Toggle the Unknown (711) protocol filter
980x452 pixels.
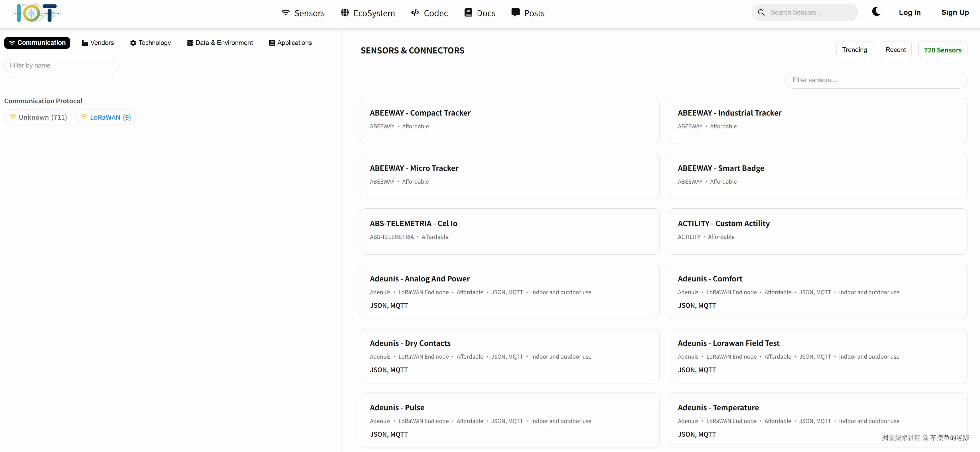click(x=38, y=117)
